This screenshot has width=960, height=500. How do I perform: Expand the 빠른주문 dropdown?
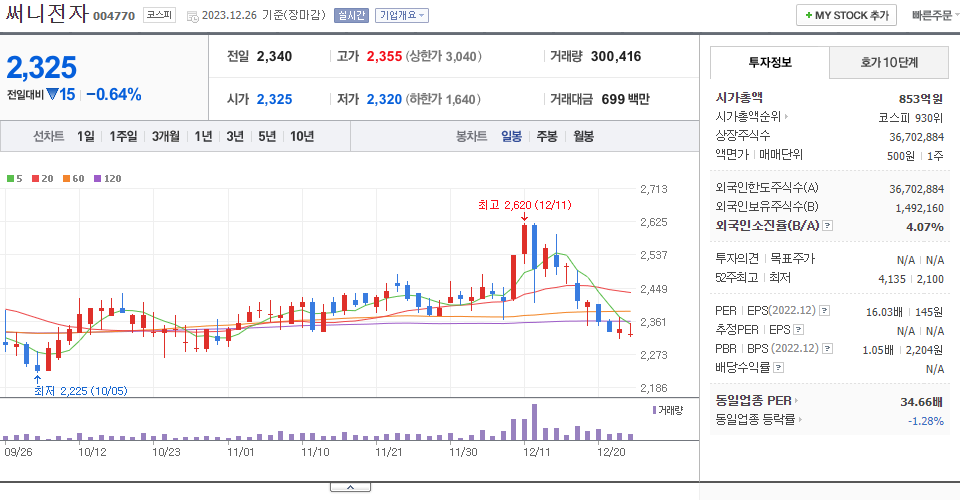pos(935,15)
